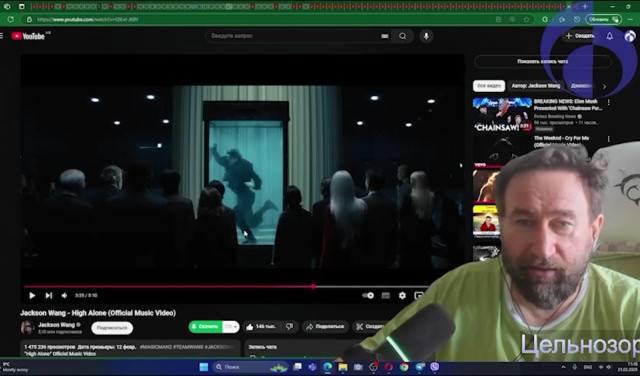Open options menu for Elon Musk video
This screenshot has width=640, height=376.
pyautogui.click(x=608, y=102)
